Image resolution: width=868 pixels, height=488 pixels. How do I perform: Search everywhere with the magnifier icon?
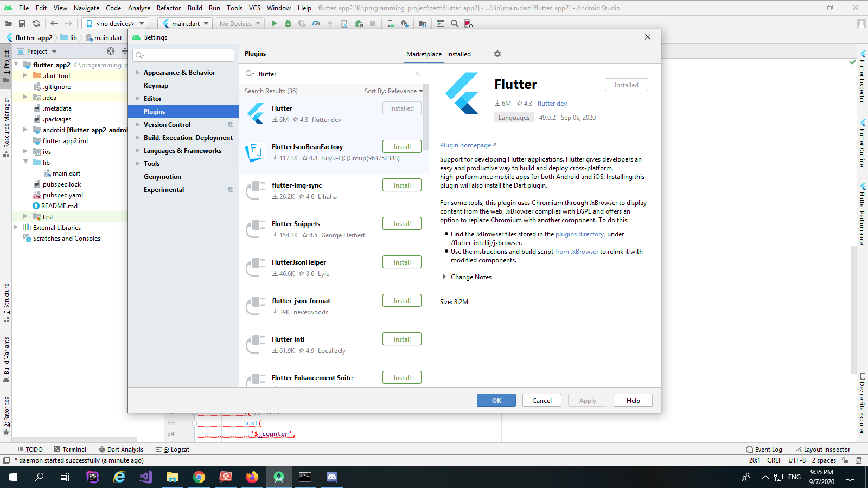point(455,23)
